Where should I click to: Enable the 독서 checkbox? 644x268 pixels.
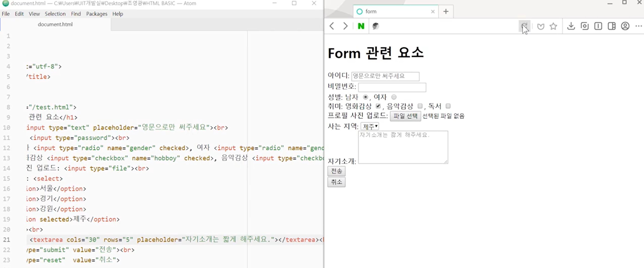(x=448, y=106)
